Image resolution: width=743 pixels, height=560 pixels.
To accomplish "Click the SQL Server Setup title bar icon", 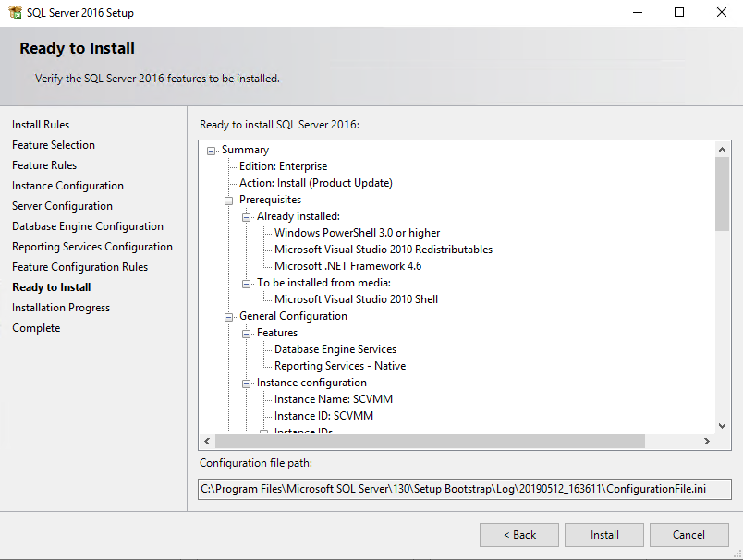I will pyautogui.click(x=15, y=12).
